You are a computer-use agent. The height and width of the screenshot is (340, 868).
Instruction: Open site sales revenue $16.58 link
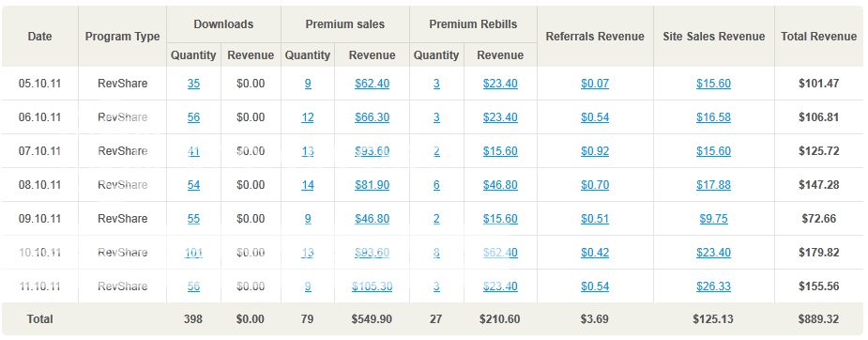pyautogui.click(x=713, y=117)
